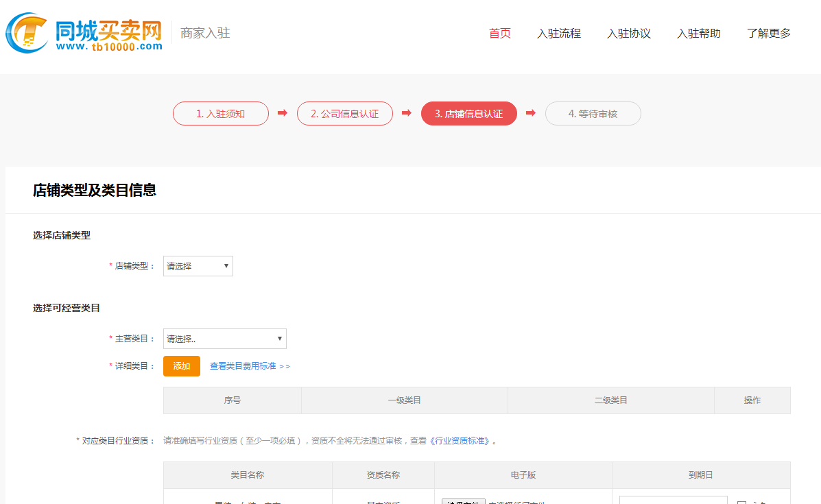
Task: Toggle the checkbox beside the 到期日 field
Action: tap(741, 502)
